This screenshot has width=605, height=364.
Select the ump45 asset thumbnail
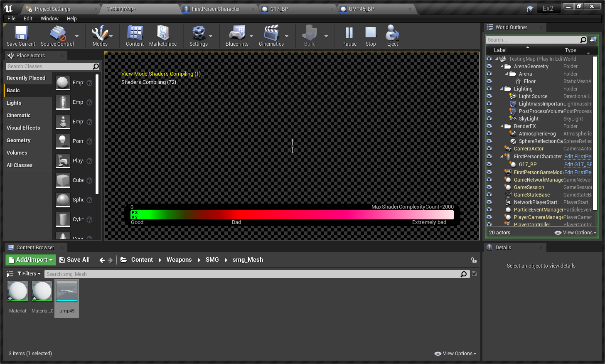tap(67, 292)
